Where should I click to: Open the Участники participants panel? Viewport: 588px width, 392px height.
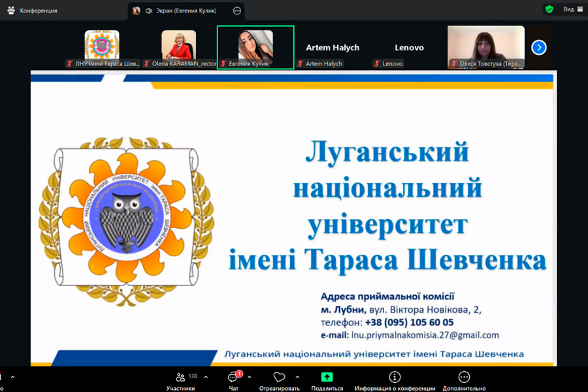(x=180, y=382)
